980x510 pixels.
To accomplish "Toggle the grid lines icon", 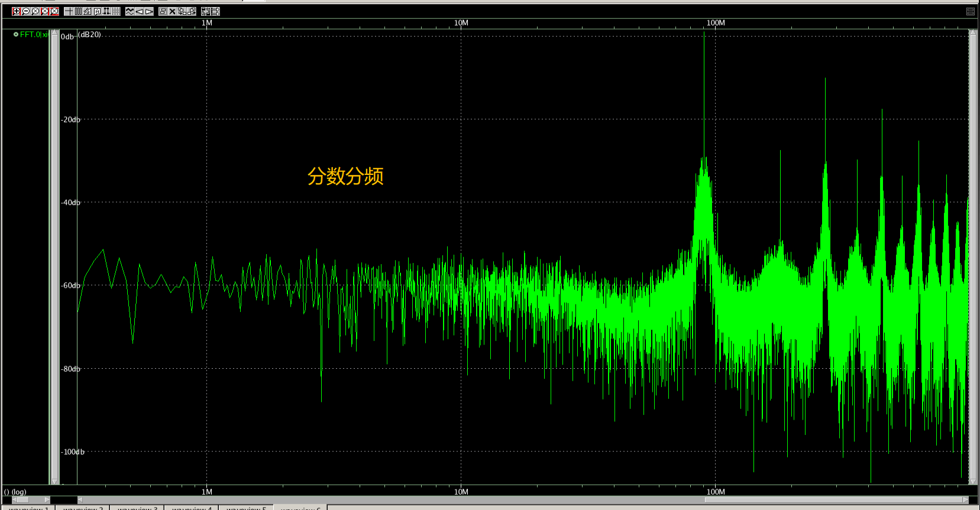I will click(x=116, y=11).
